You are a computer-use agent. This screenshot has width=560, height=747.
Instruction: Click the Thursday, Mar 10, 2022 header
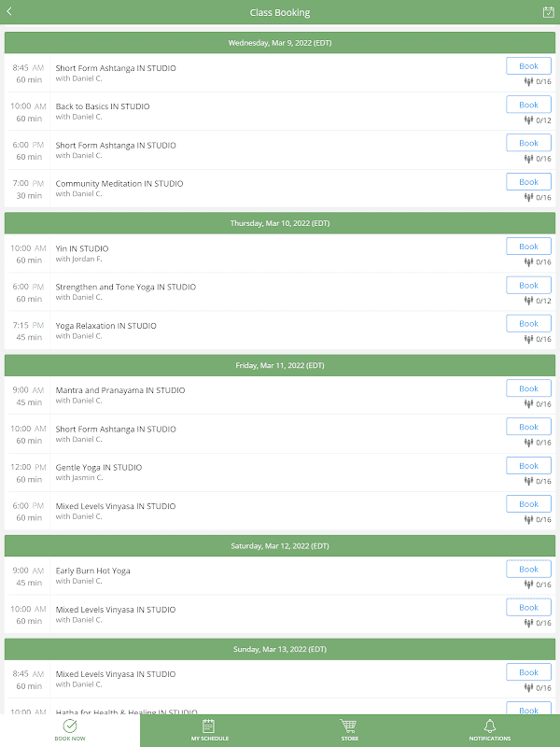tap(280, 223)
